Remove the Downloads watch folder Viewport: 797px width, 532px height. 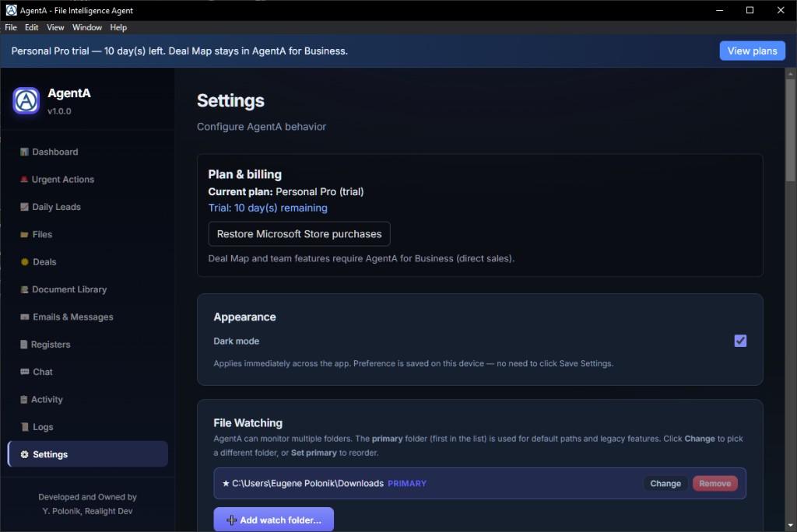[714, 483]
